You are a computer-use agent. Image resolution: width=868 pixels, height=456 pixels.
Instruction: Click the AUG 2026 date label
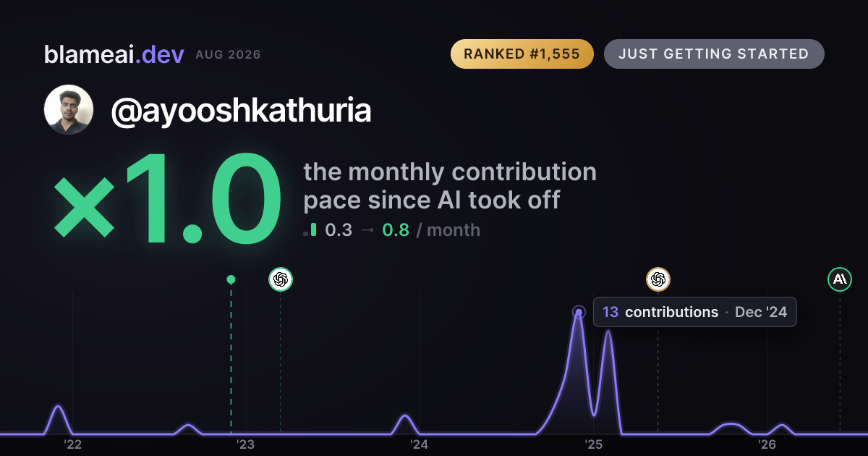[x=228, y=55]
